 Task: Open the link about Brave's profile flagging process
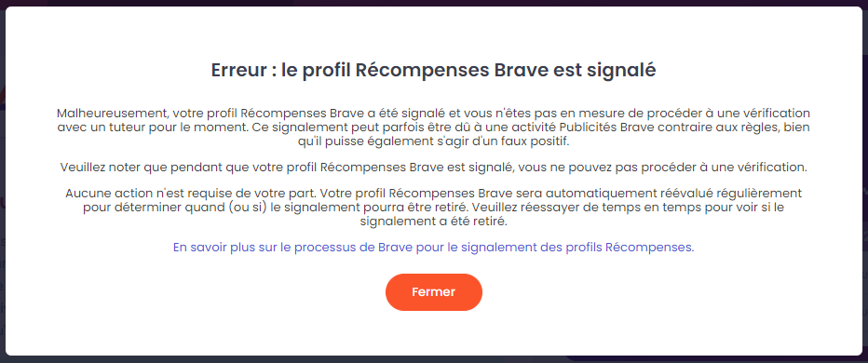coord(433,248)
